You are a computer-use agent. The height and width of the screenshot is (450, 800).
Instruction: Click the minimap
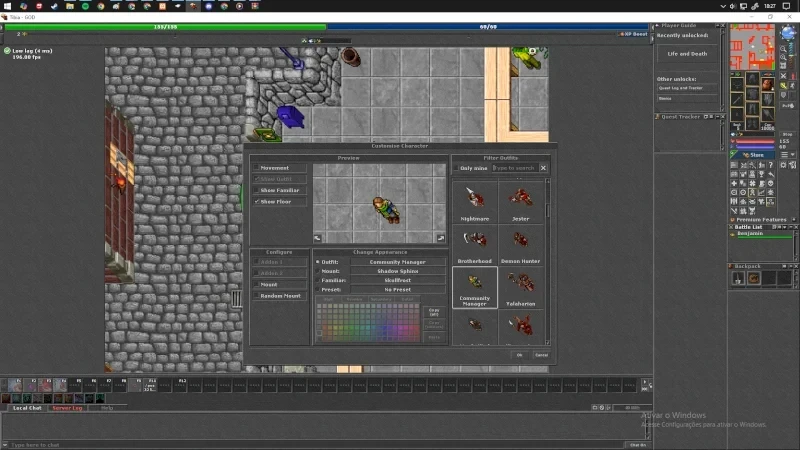(752, 47)
